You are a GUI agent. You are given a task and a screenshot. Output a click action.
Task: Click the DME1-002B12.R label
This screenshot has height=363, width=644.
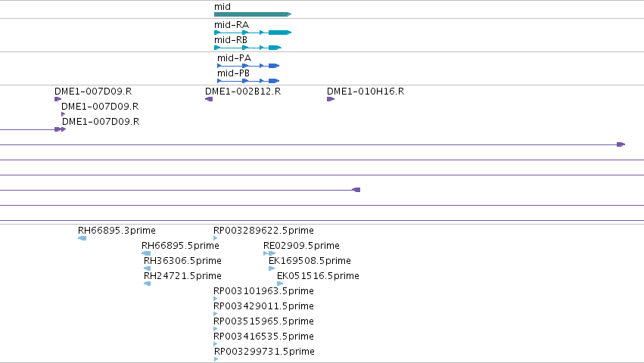click(243, 92)
